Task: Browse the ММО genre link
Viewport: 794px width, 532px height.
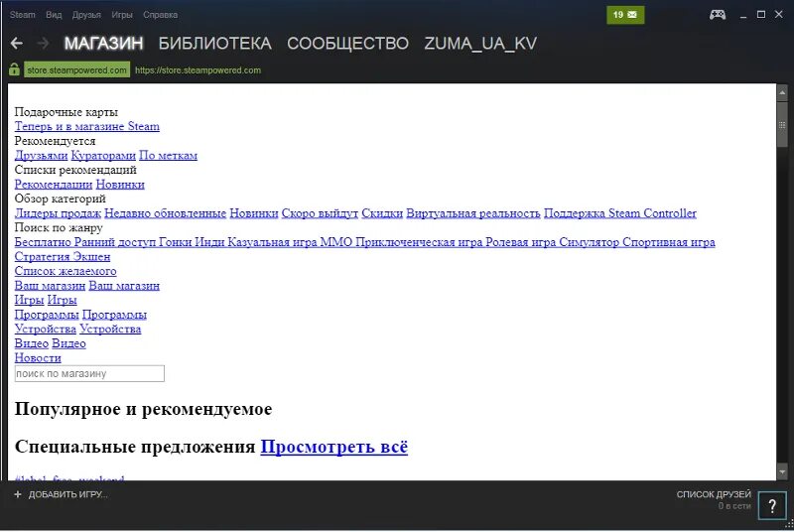Action: (x=336, y=242)
